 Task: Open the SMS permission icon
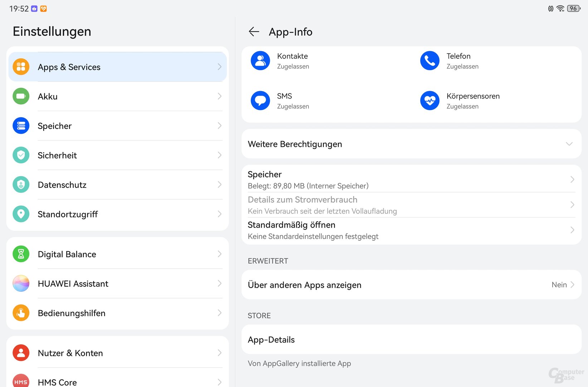(260, 101)
